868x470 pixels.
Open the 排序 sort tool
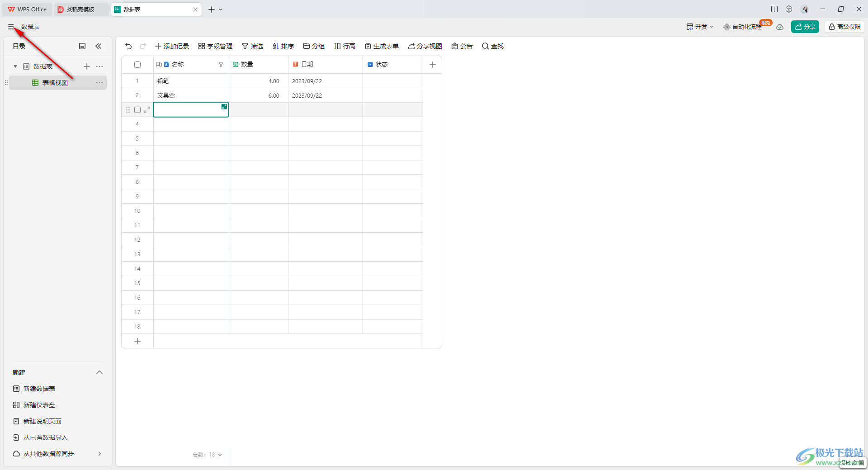283,46
